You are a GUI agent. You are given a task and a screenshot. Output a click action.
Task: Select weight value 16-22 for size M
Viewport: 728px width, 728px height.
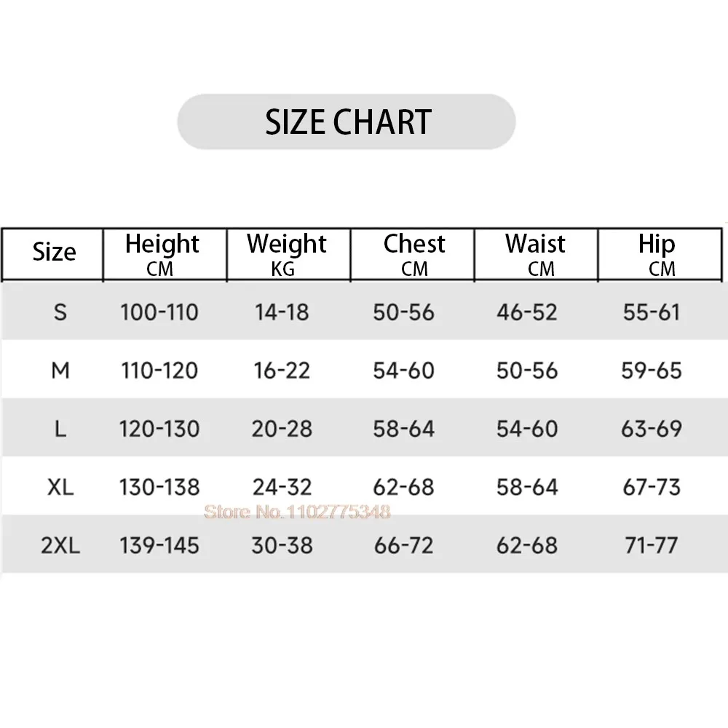(282, 371)
